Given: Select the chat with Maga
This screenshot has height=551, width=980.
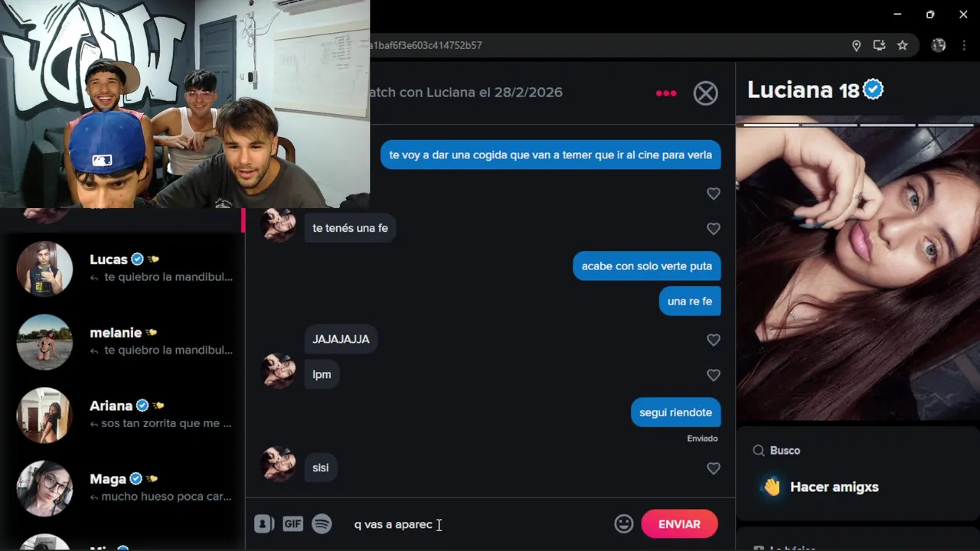Looking at the screenshot, I should 122,487.
